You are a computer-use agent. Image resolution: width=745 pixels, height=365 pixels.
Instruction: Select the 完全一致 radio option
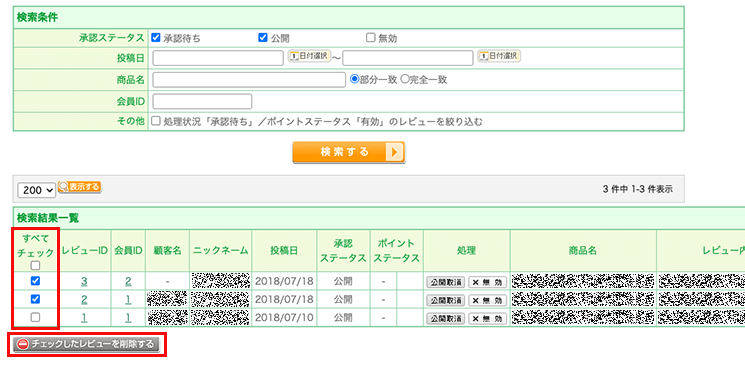[x=405, y=79]
